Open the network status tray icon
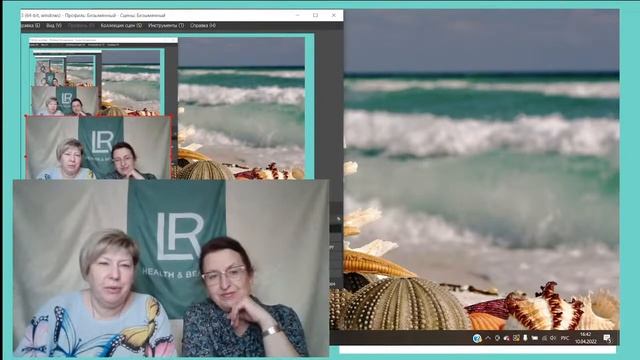 point(544,338)
